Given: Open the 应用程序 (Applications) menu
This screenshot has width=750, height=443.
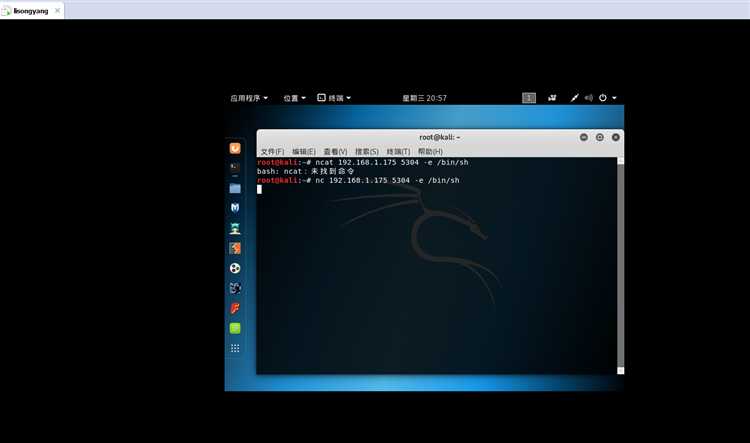Looking at the screenshot, I should pos(249,98).
